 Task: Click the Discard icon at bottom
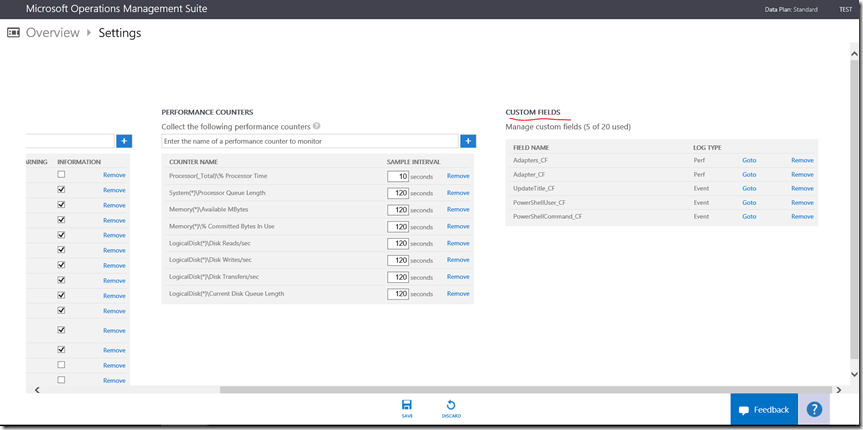pyautogui.click(x=451, y=406)
